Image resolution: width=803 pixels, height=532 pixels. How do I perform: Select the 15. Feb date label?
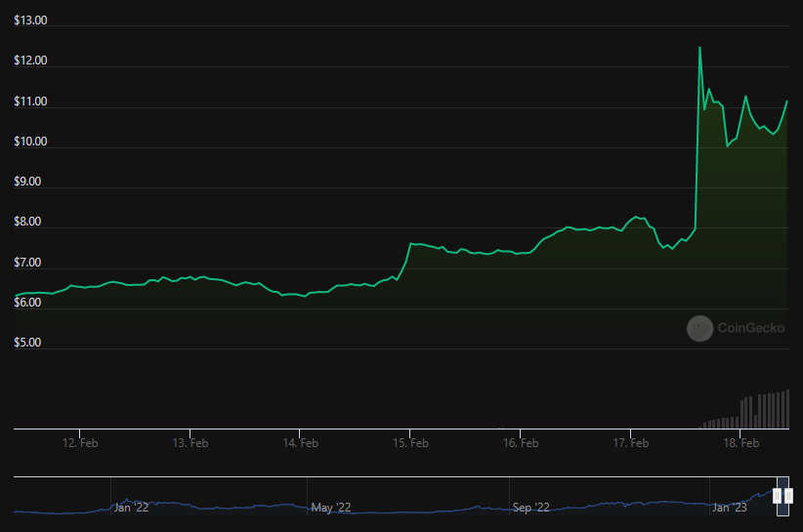click(x=411, y=443)
